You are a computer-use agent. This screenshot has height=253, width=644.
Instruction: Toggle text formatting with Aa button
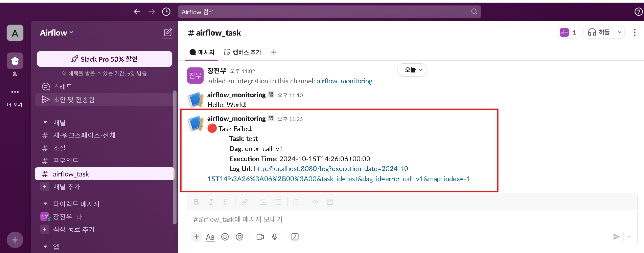(x=210, y=237)
